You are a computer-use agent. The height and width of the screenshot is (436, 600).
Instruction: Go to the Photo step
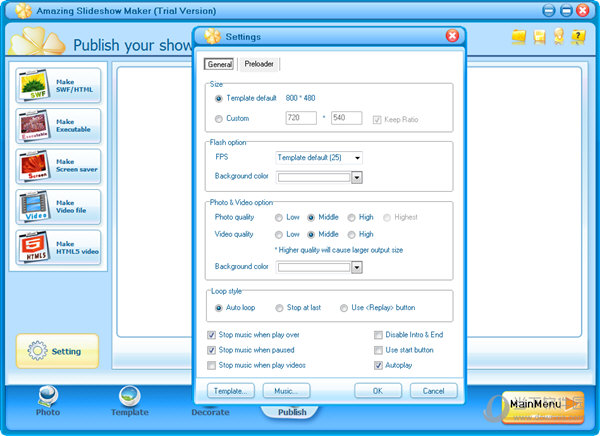coord(48,401)
